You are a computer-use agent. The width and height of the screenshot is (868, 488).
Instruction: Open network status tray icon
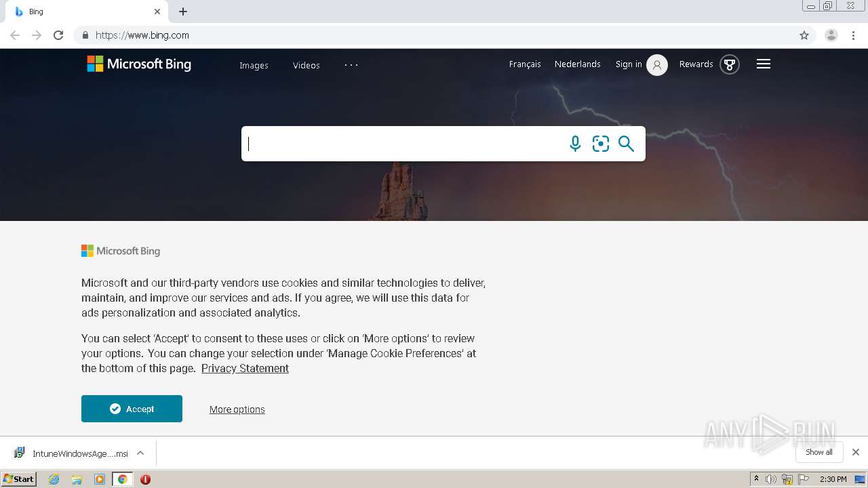coord(787,479)
